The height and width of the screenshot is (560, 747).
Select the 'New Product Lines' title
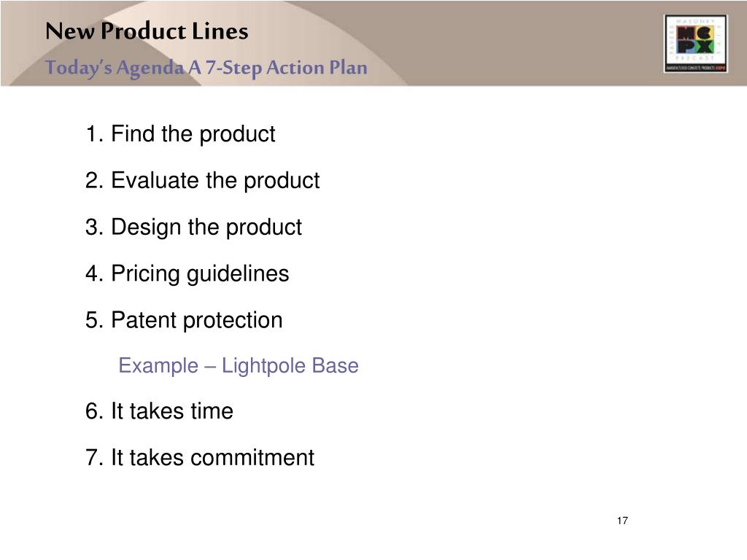pyautogui.click(x=147, y=31)
